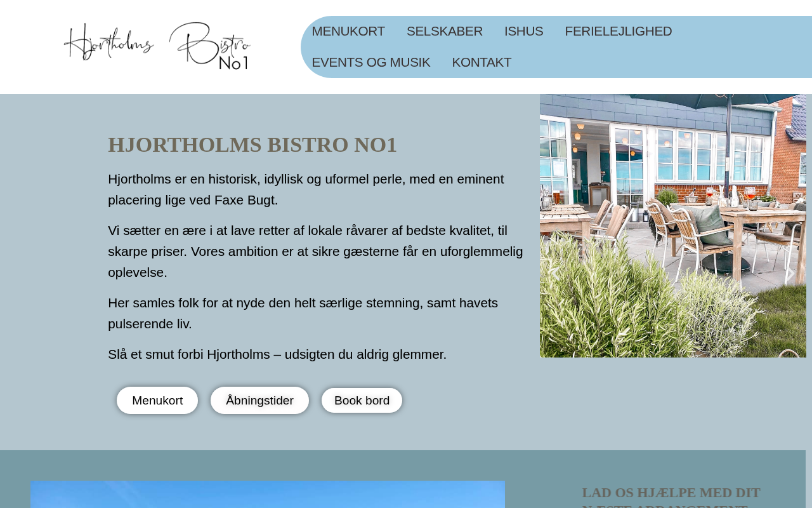Open the FERIELEJLIGHED menu item
Screen dimensions: 812x508
[619, 31]
